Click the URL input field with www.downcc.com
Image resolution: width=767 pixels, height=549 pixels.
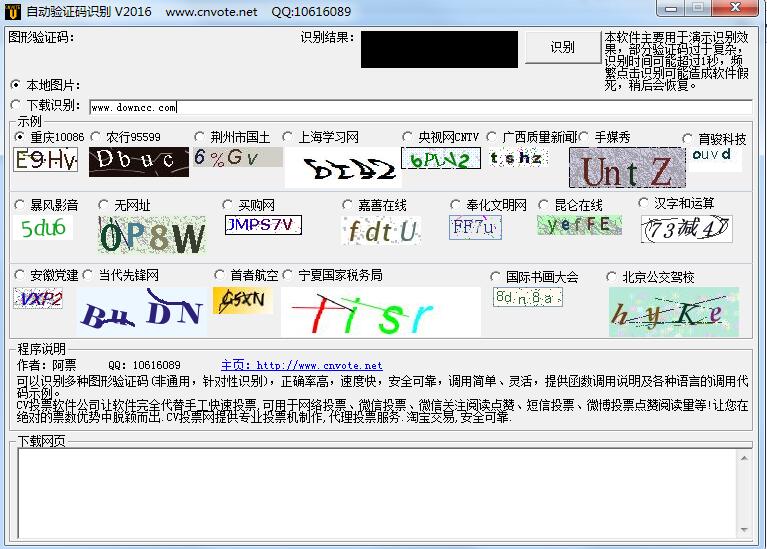click(x=421, y=107)
